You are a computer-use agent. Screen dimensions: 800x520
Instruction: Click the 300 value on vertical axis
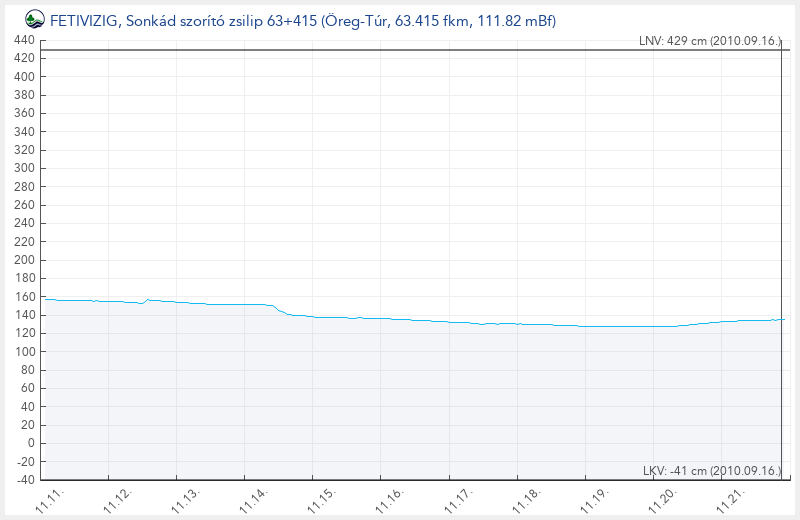pos(24,169)
